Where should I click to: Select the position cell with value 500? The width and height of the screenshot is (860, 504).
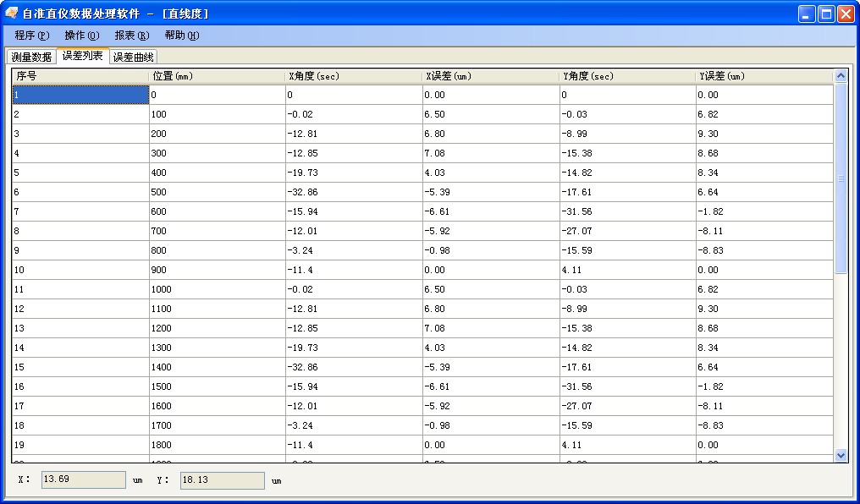pyautogui.click(x=217, y=192)
